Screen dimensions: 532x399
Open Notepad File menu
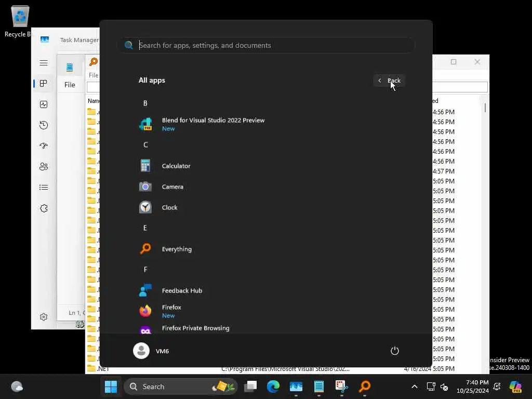pos(70,85)
